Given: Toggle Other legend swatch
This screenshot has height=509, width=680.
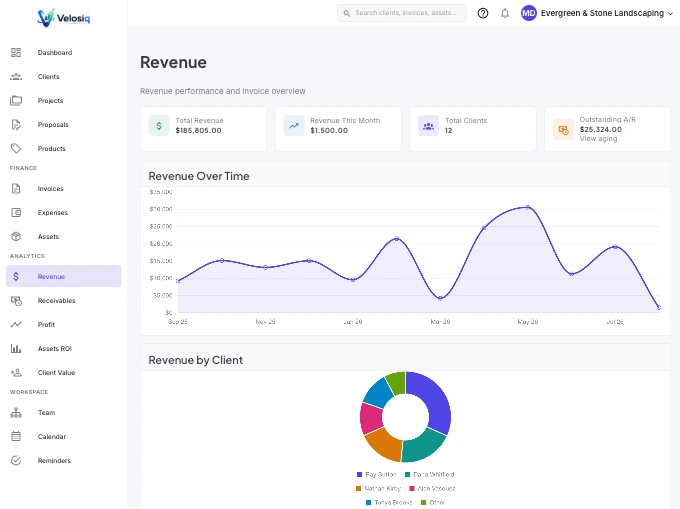Looking at the screenshot, I should coord(423,502).
